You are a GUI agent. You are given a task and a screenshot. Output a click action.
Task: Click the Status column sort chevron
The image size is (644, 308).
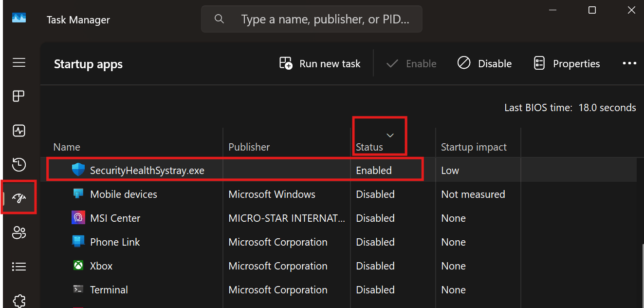click(390, 135)
